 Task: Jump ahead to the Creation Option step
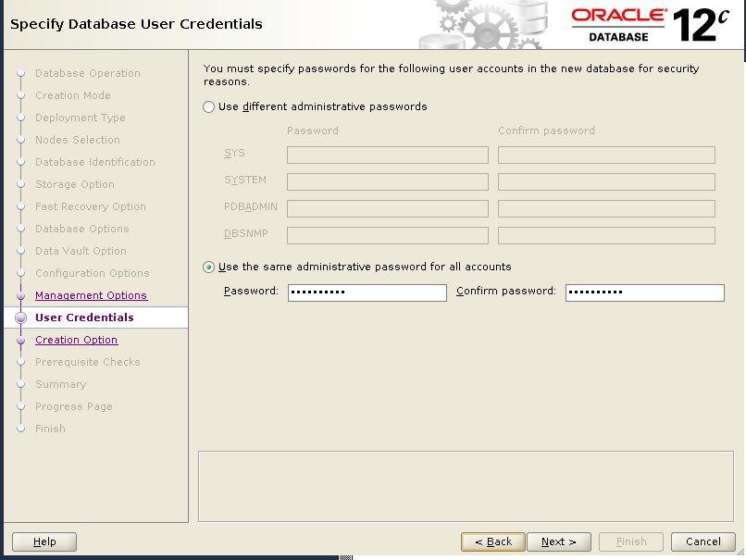click(x=76, y=340)
